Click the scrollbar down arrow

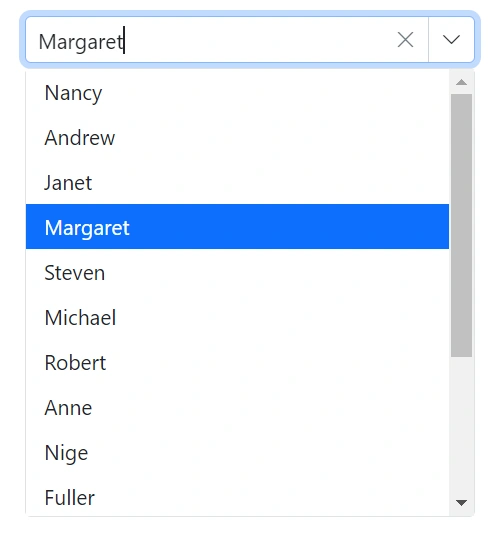(461, 502)
